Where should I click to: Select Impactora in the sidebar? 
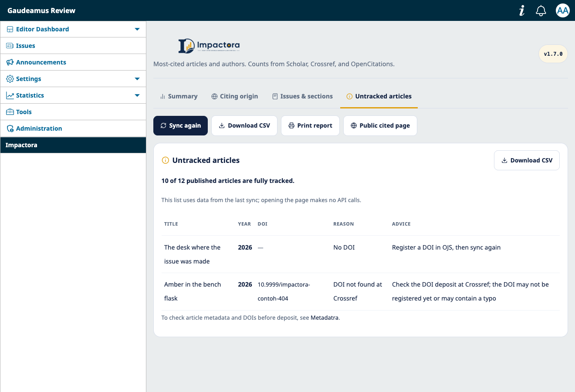tap(73, 145)
